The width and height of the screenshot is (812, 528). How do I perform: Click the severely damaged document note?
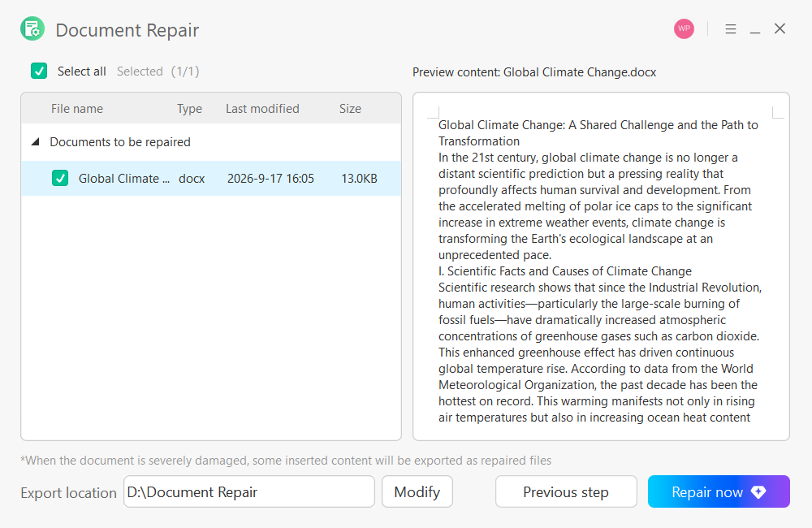(286, 460)
